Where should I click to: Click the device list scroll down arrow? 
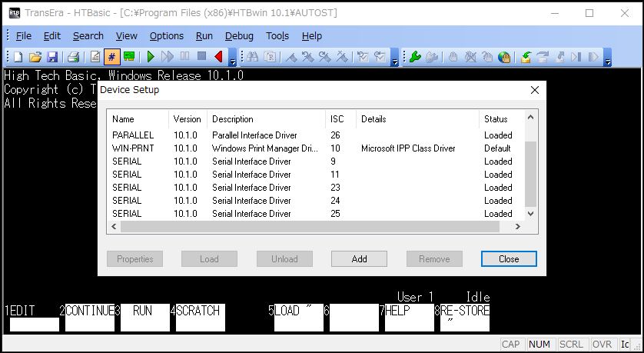530,214
